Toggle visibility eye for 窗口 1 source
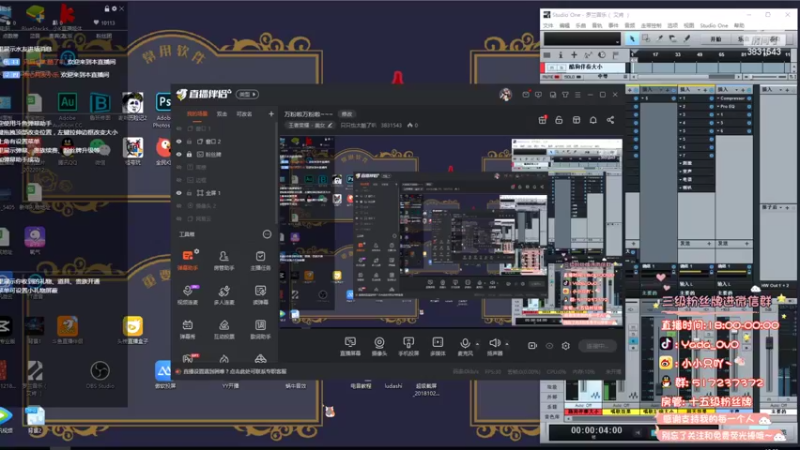Viewport: 800px width, 450px height. [179, 129]
